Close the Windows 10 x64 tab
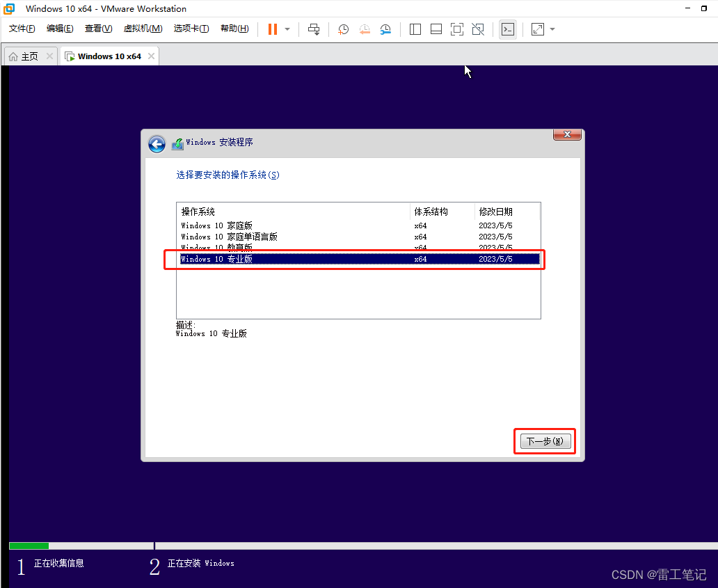The image size is (718, 588). coord(151,56)
